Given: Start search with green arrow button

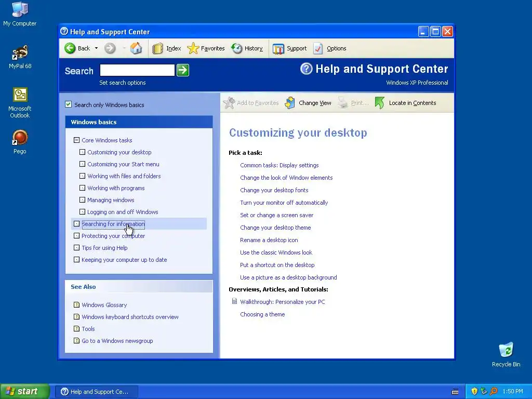Looking at the screenshot, I should tap(183, 70).
